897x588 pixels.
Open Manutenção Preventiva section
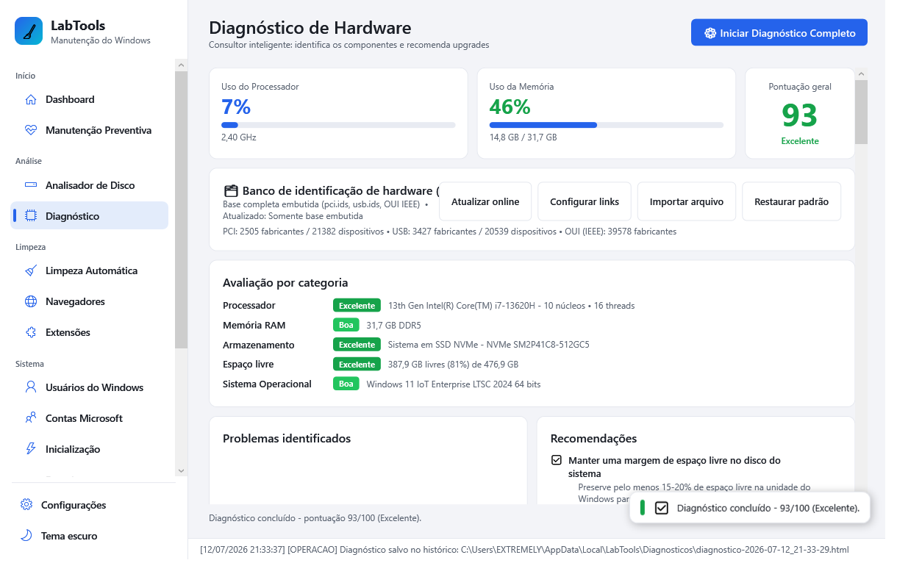click(90, 130)
